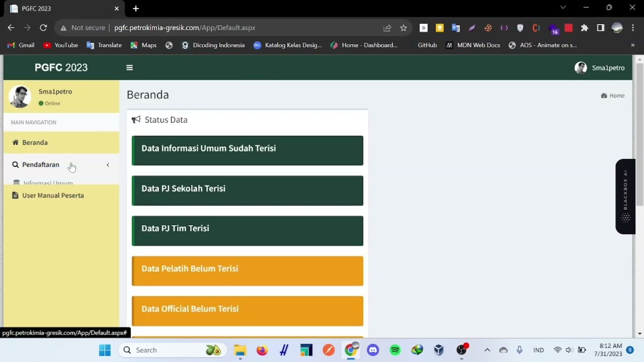The height and width of the screenshot is (362, 644).
Task: Reload the page with the refresh icon
Action: coord(43,28)
